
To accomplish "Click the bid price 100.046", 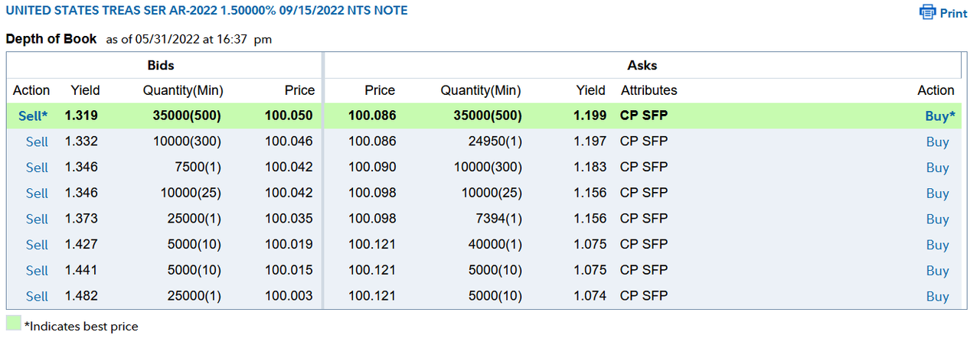I will coord(289,142).
